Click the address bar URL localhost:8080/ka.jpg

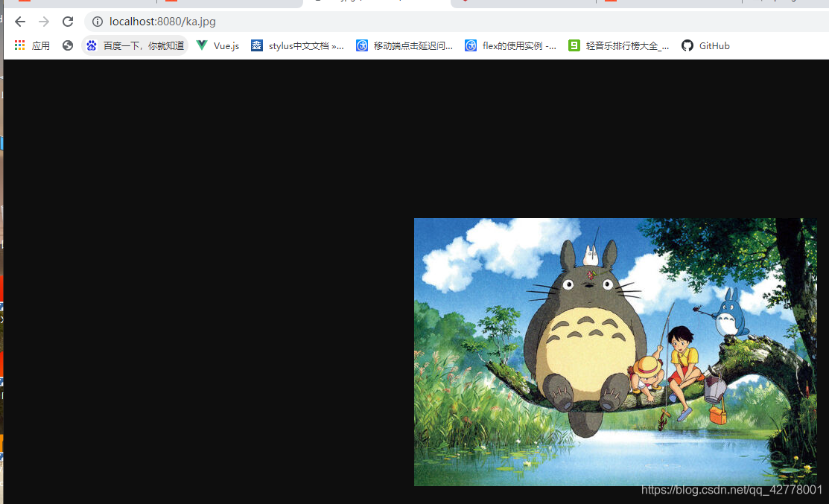tap(162, 22)
